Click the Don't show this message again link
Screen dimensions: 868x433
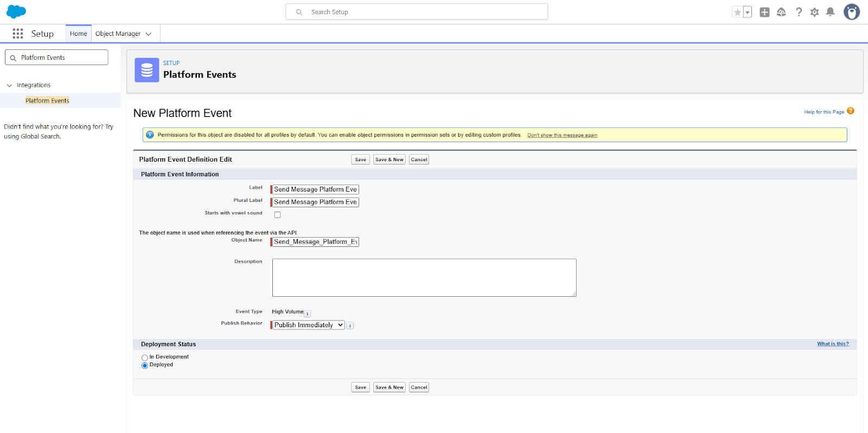[562, 135]
